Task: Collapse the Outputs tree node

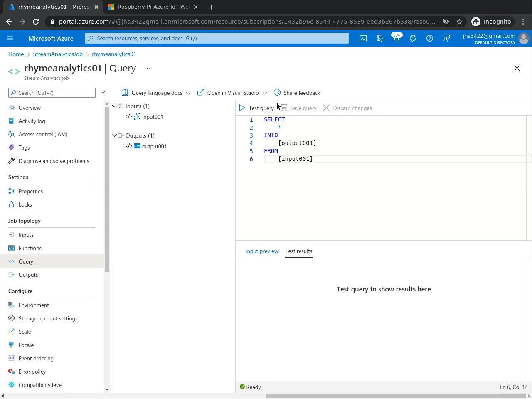Action: click(x=114, y=135)
